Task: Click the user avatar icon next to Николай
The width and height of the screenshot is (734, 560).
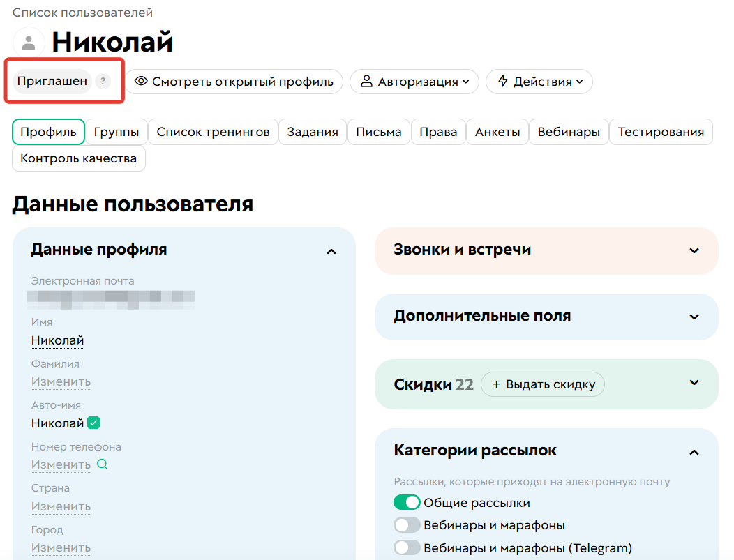Action: pyautogui.click(x=28, y=42)
